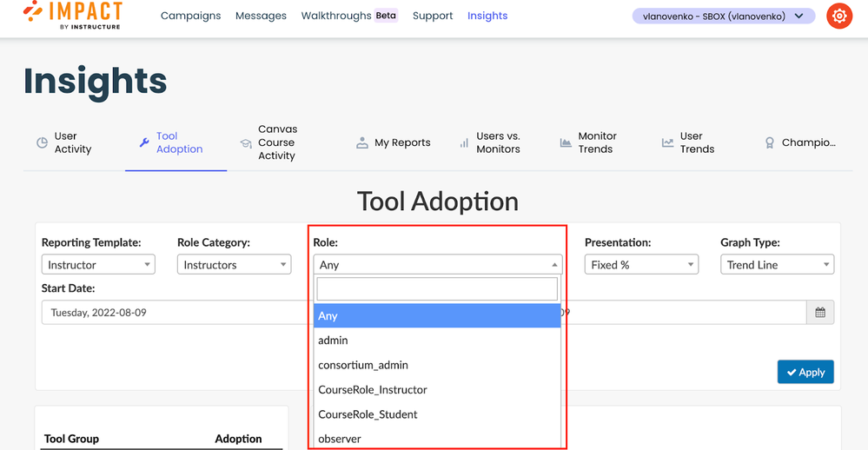The height and width of the screenshot is (450, 868).
Task: Open the vlanovenko account dropdown
Action: pos(723,16)
